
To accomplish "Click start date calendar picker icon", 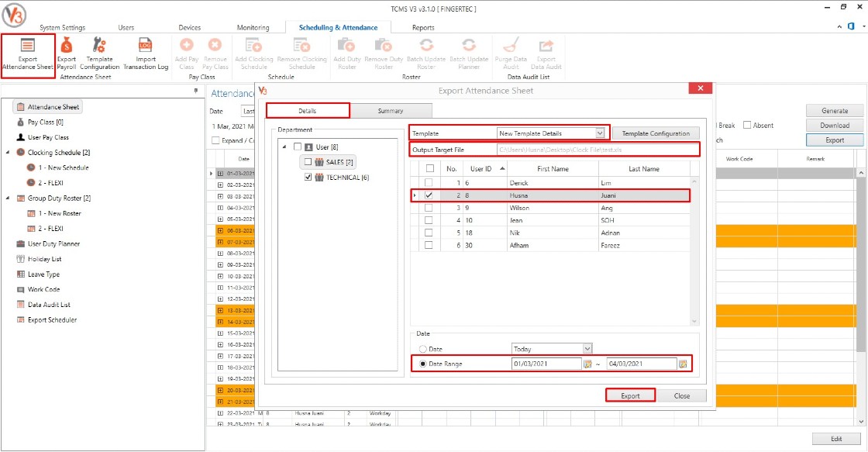I will pyautogui.click(x=588, y=364).
